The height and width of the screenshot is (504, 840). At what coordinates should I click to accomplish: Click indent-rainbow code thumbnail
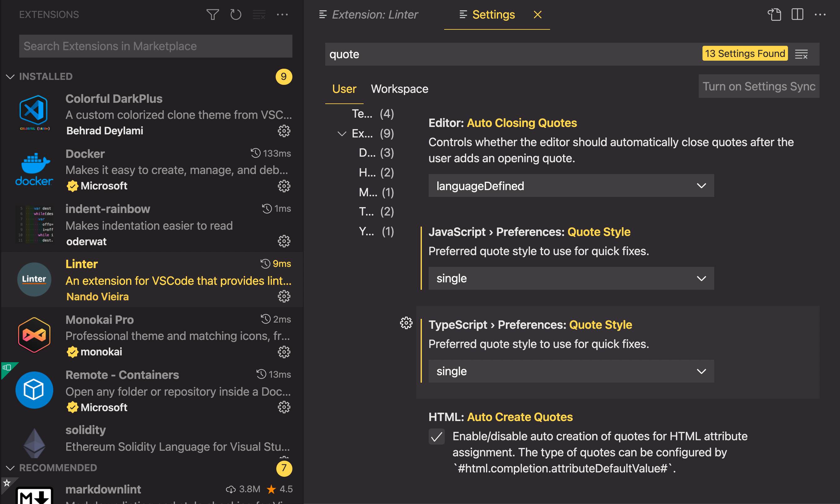tap(35, 224)
